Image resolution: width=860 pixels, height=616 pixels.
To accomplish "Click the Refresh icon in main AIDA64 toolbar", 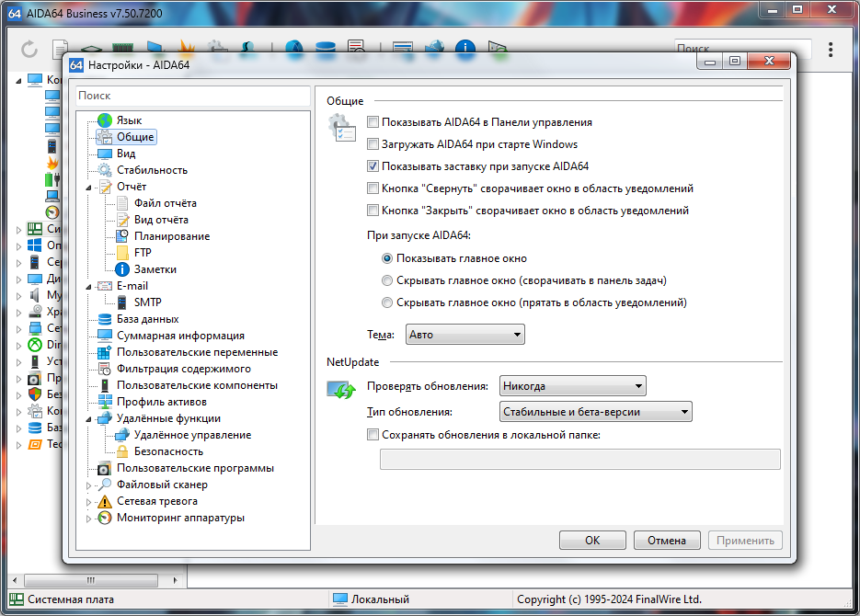I will [29, 50].
